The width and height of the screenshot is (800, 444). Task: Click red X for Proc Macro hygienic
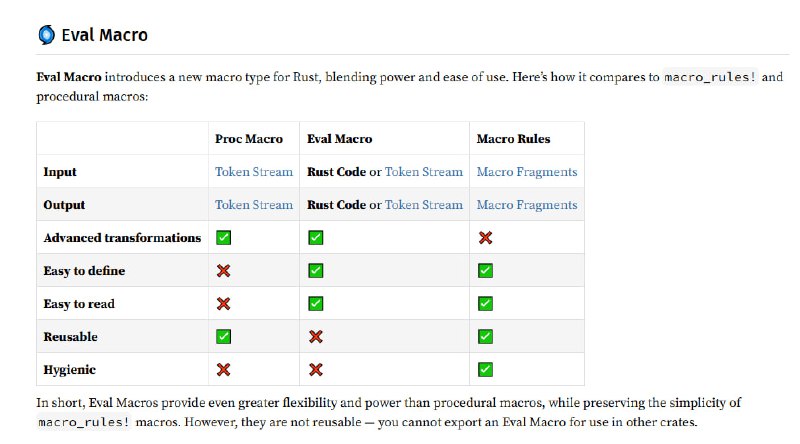click(x=224, y=370)
